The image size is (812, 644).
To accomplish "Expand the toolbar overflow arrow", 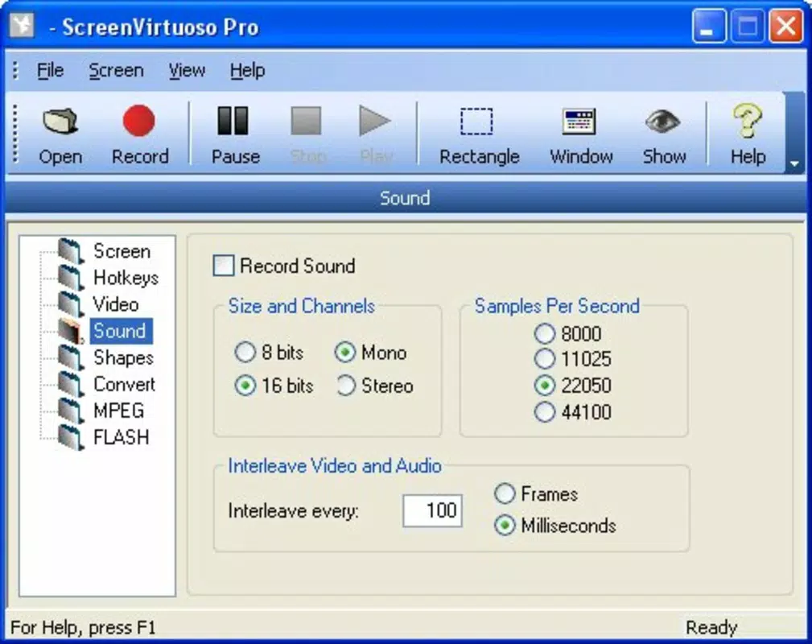I will (793, 163).
